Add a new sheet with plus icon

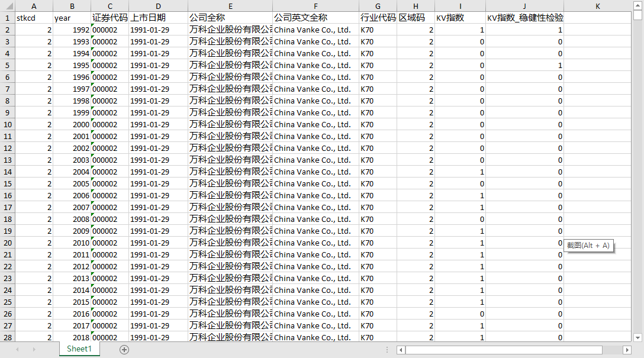124,349
